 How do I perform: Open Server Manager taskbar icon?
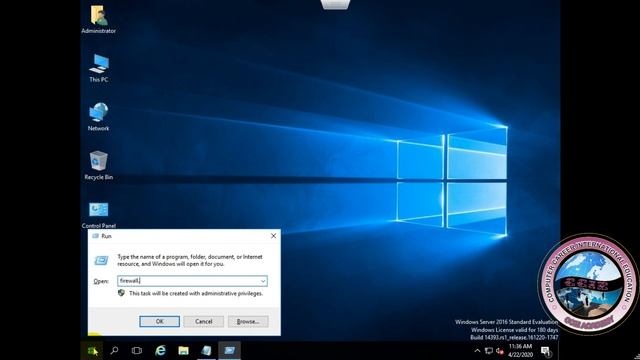coord(207,350)
